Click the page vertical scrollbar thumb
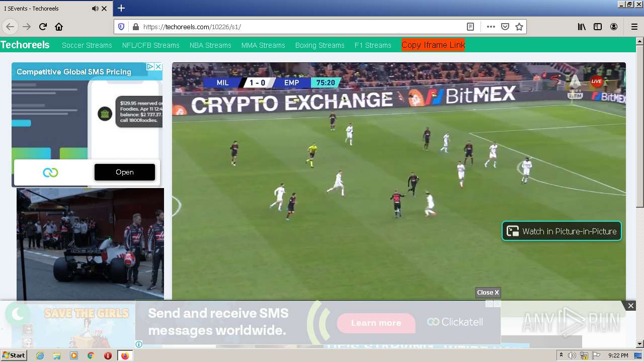Image resolution: width=644 pixels, height=362 pixels. coord(639,127)
